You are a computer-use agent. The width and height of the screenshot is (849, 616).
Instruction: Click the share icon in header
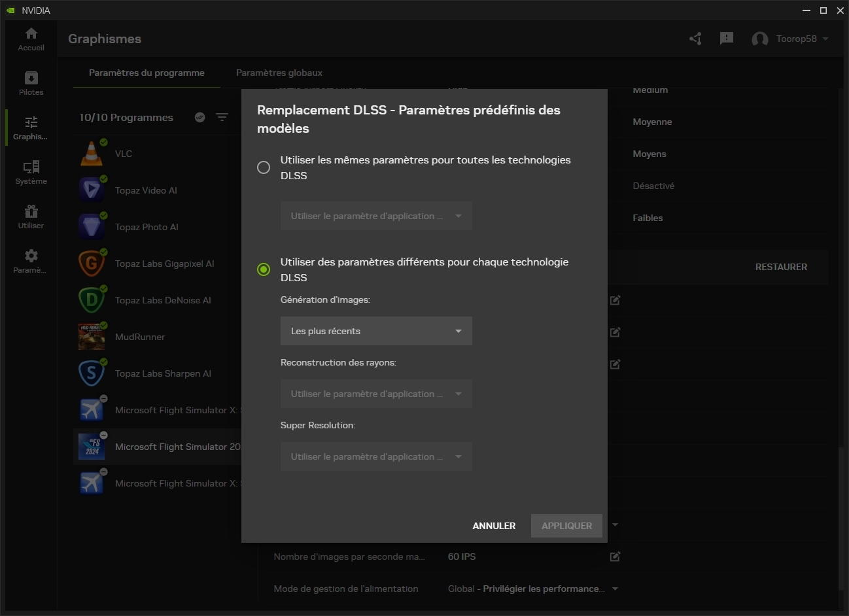[x=695, y=39]
